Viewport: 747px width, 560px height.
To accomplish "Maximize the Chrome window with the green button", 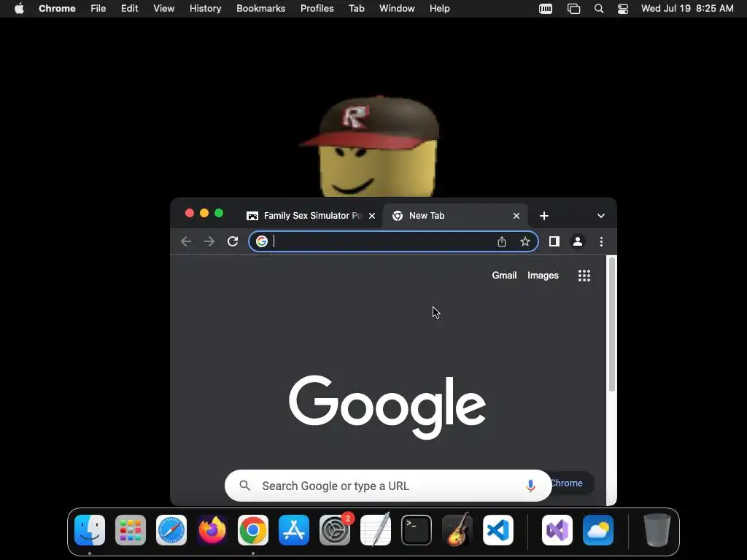I will 219,214.
